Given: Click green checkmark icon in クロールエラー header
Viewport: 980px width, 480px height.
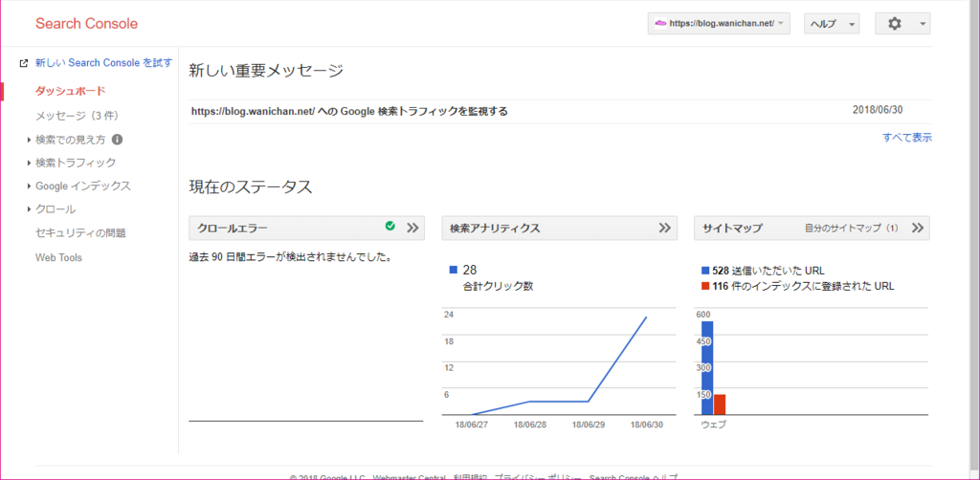Looking at the screenshot, I should point(390,226).
